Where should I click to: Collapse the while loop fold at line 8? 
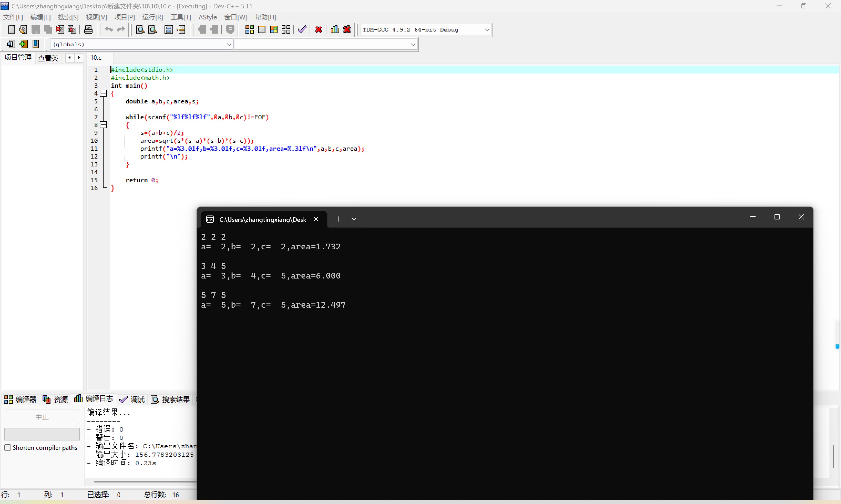[x=104, y=125]
